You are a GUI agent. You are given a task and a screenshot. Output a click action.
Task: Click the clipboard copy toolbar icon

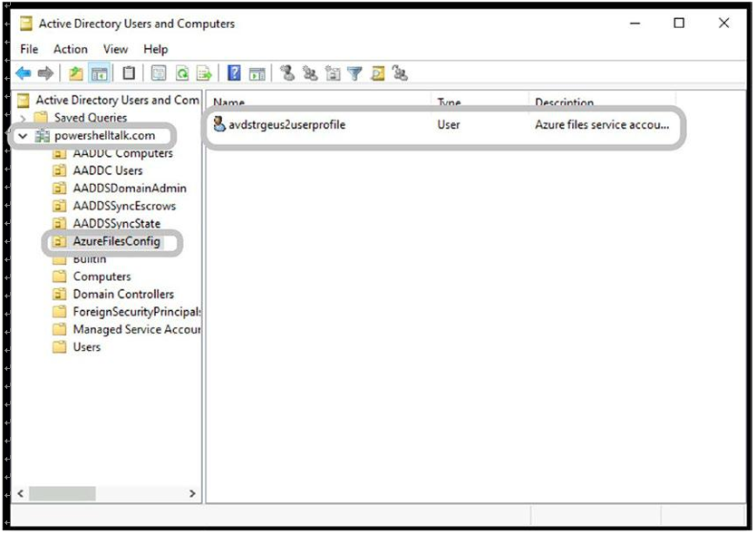[129, 73]
